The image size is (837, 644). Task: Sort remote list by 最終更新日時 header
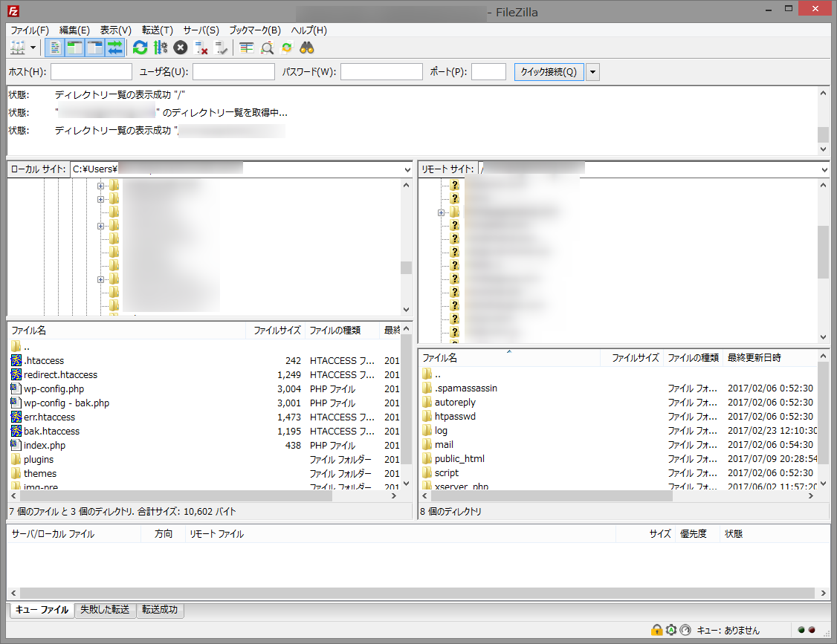[x=770, y=357]
